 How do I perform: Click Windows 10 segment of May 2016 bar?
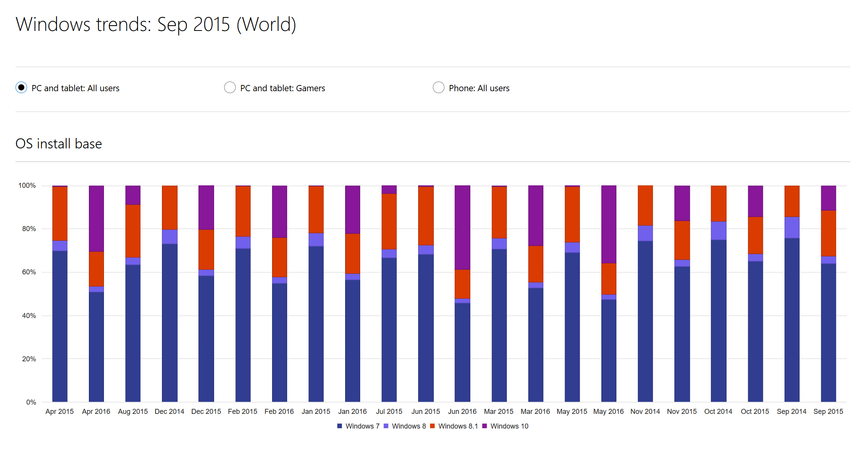pos(609,224)
